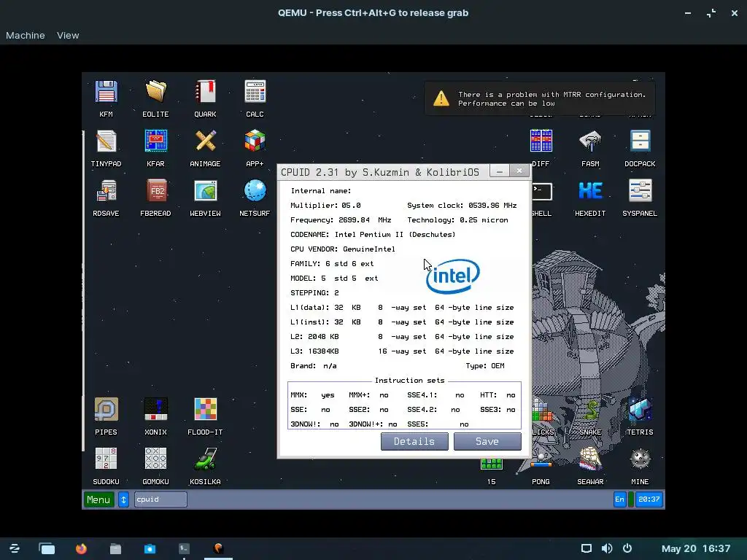The height and width of the screenshot is (560, 747).
Task: Open the host terminal taskbar icon
Action: (x=184, y=548)
